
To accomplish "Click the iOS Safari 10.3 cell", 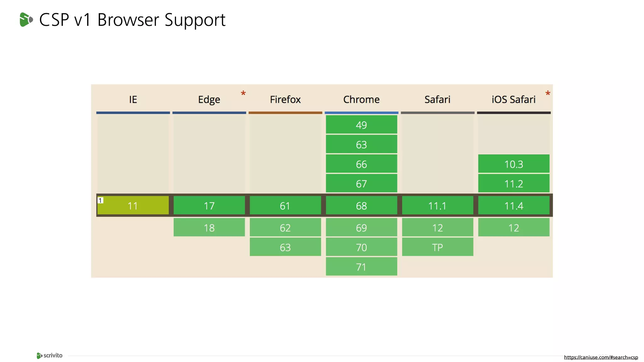I will pos(514,164).
